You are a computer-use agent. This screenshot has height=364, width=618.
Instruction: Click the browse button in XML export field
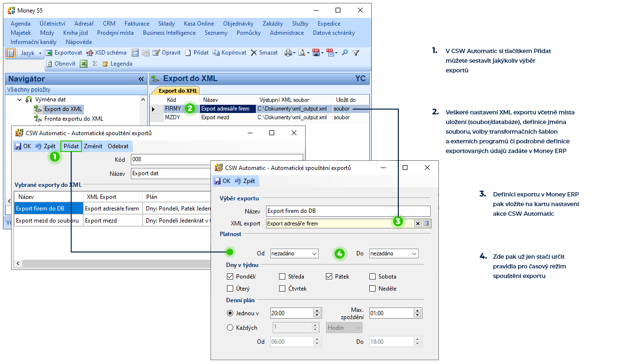[426, 224]
